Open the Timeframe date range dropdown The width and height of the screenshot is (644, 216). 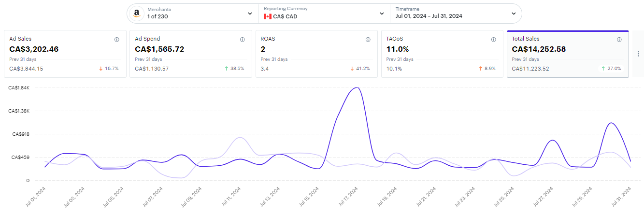(x=514, y=14)
